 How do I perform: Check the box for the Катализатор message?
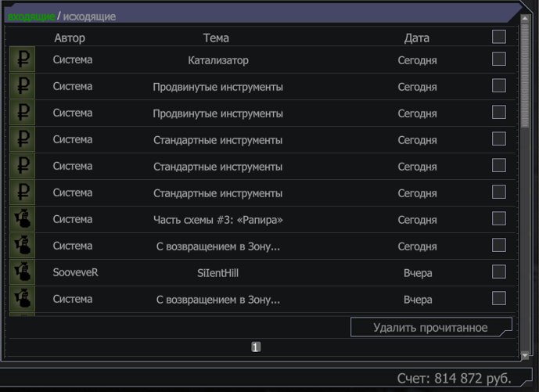point(499,59)
